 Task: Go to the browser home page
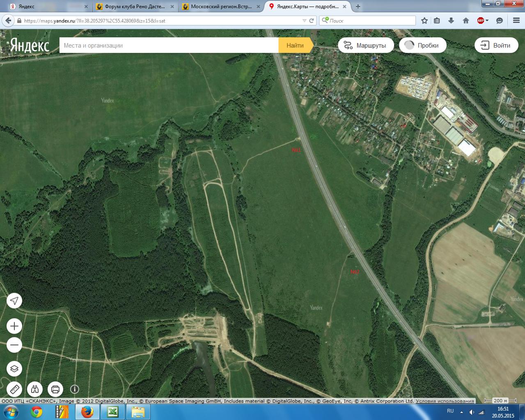[x=466, y=21]
